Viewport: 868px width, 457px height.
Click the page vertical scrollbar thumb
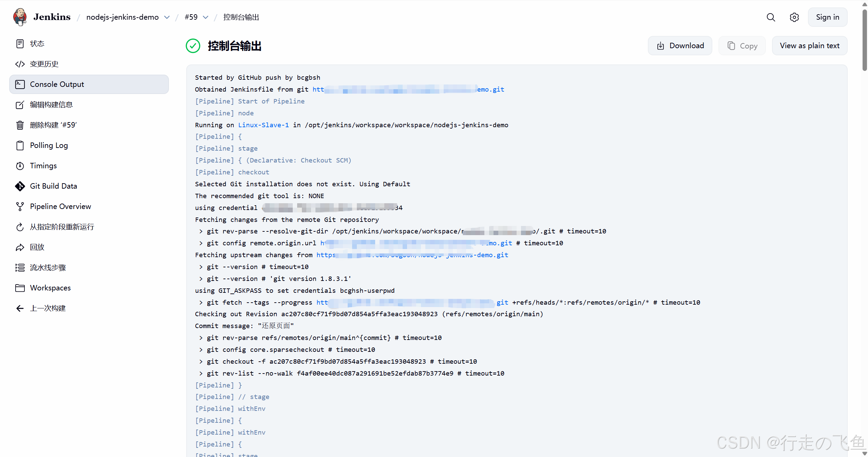[865, 40]
